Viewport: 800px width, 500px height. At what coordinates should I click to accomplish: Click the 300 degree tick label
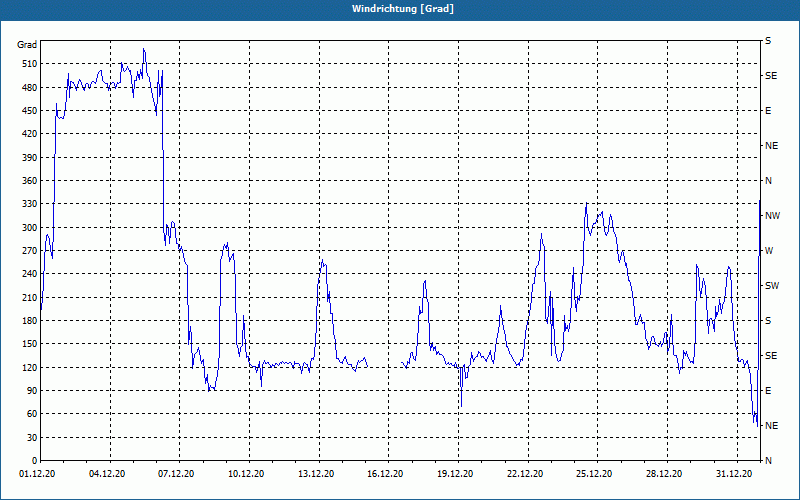pos(29,228)
